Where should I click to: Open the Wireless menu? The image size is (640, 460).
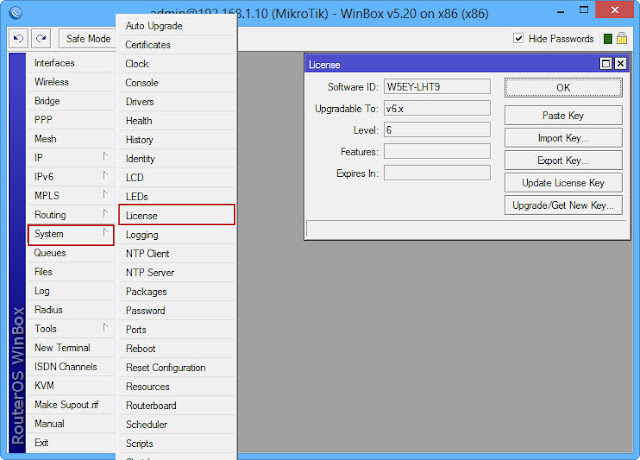(x=71, y=82)
